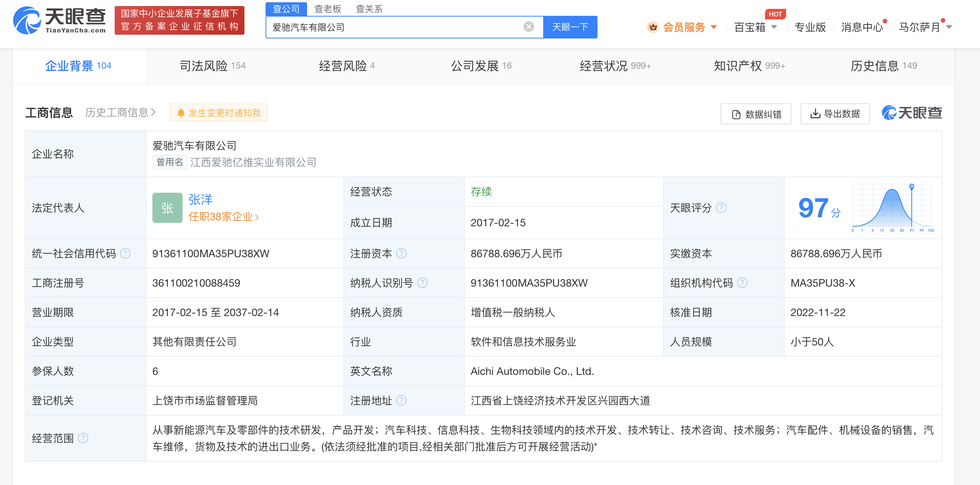Select the 司法风险 tab

[x=212, y=66]
